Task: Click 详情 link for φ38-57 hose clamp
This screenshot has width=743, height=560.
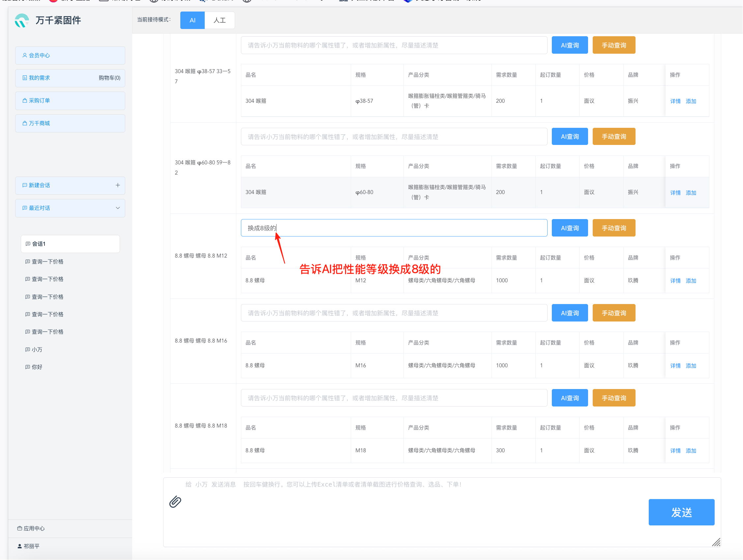Action: point(675,101)
